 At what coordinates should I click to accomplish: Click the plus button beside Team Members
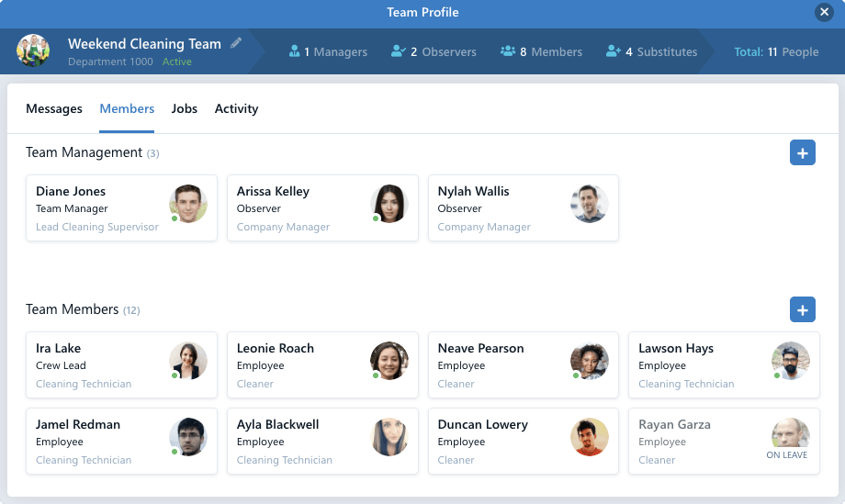tap(802, 310)
